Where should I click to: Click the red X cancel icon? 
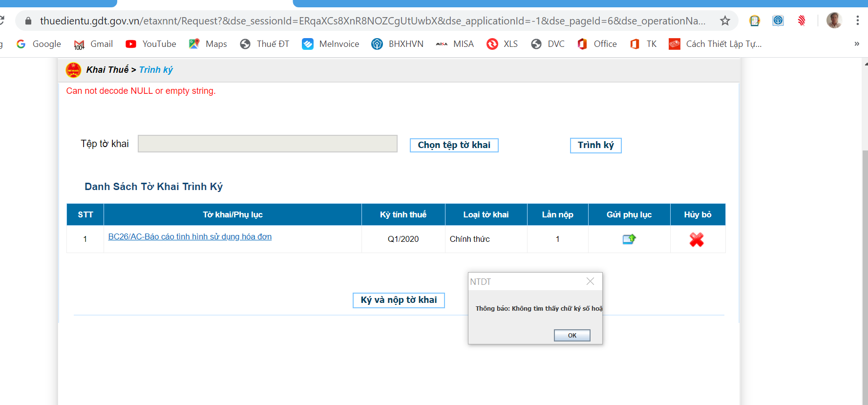tap(697, 239)
